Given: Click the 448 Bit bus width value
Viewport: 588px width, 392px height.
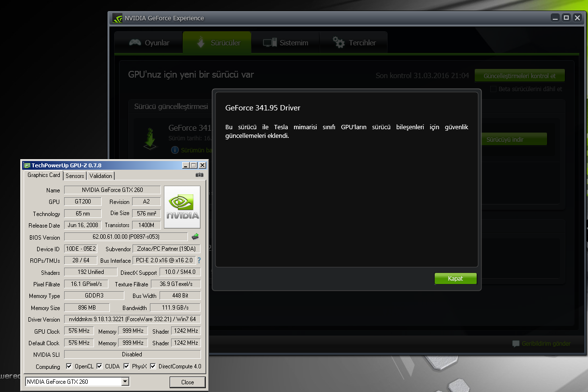Looking at the screenshot, I should coord(180,296).
